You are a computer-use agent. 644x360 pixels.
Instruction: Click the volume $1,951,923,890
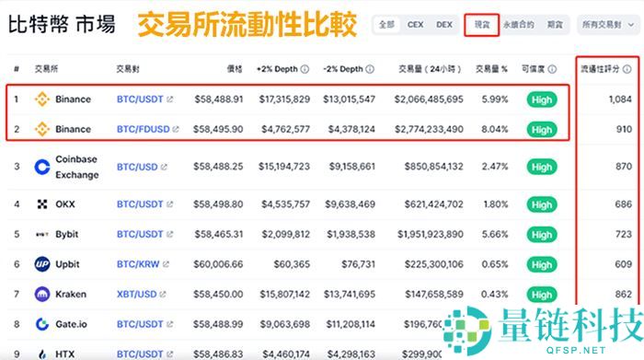(430, 234)
